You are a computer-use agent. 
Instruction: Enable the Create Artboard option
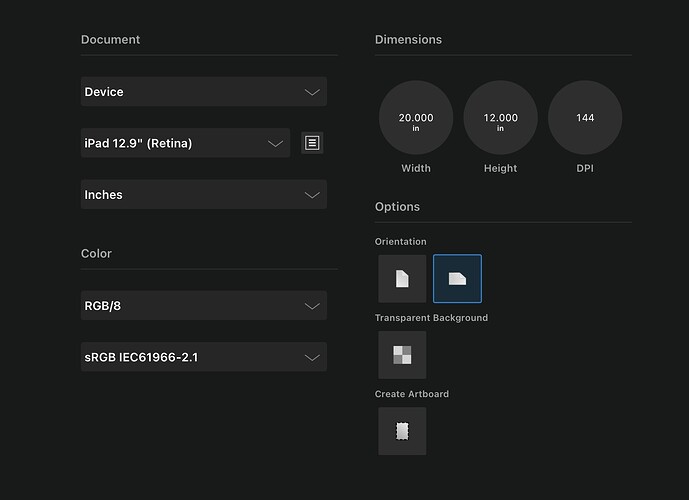coord(402,431)
